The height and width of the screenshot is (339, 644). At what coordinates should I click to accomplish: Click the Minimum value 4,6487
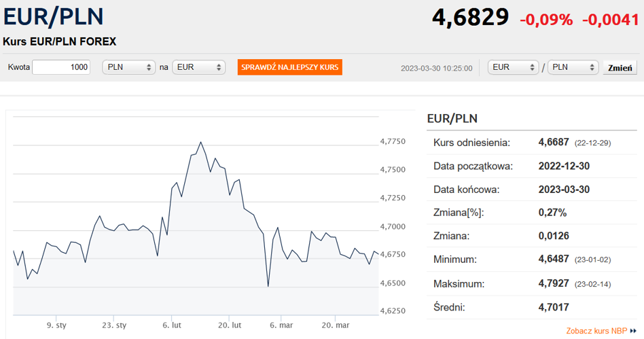tap(554, 260)
